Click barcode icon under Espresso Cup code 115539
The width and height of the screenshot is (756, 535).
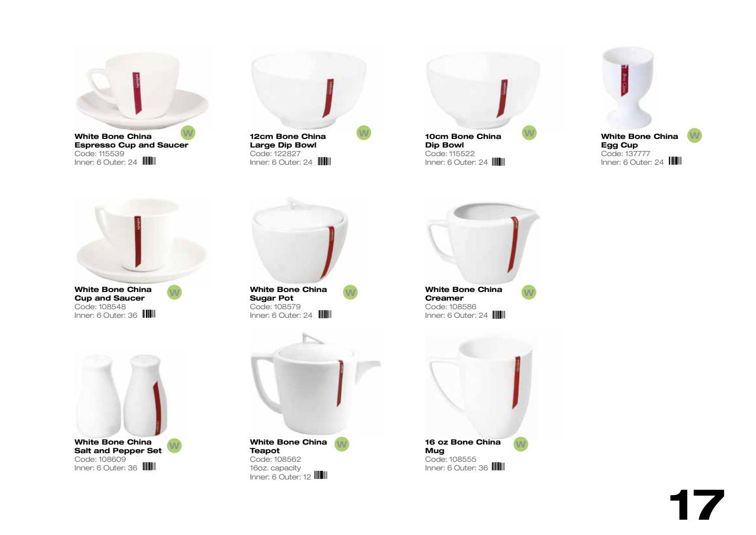click(149, 161)
